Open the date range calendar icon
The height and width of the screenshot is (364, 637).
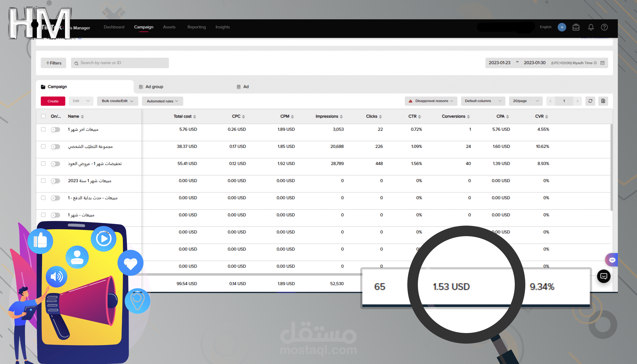point(602,63)
